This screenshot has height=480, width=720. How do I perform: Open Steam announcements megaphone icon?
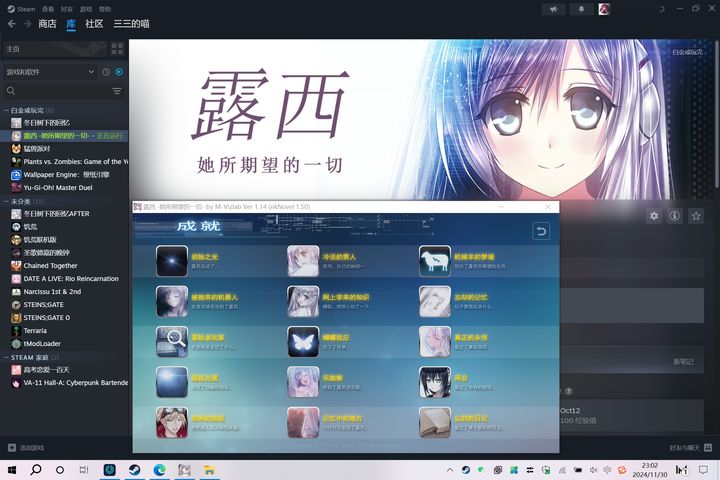(x=554, y=9)
